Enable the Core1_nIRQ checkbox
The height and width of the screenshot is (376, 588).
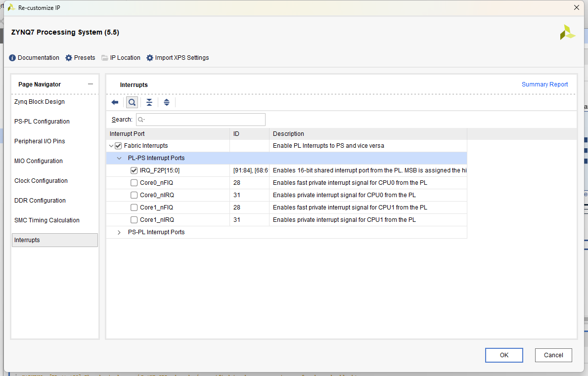134,220
